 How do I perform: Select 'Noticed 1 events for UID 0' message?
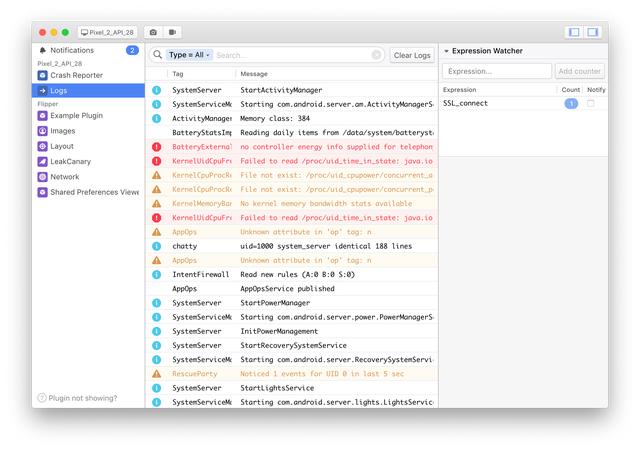point(322,374)
